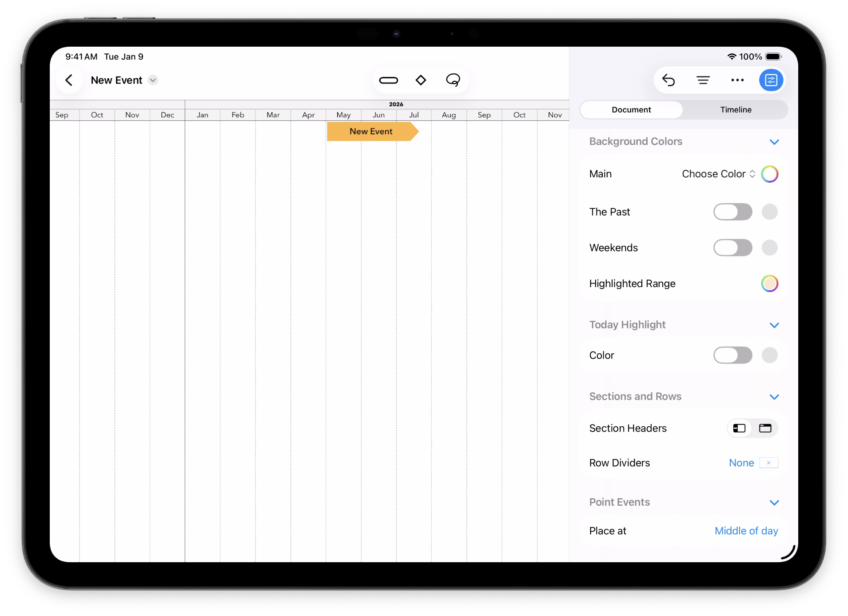Open the inspector settings icon
The image size is (848, 616).
(772, 80)
